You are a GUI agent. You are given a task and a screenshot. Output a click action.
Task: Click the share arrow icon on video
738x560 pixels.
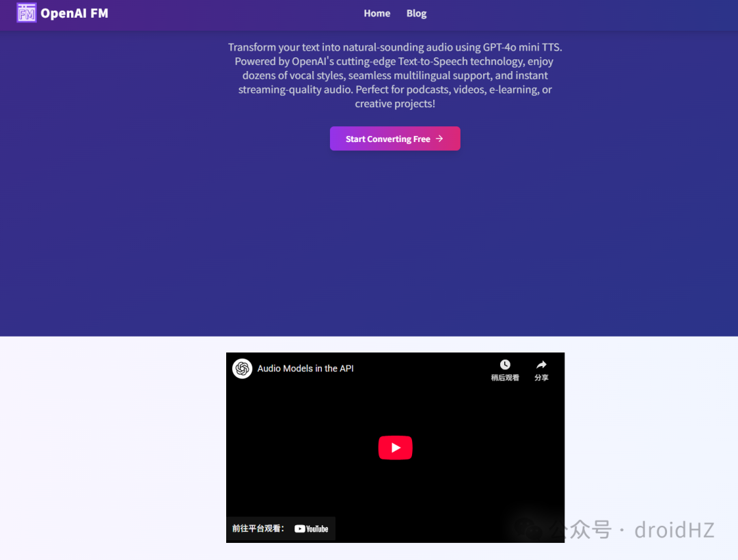(541, 365)
